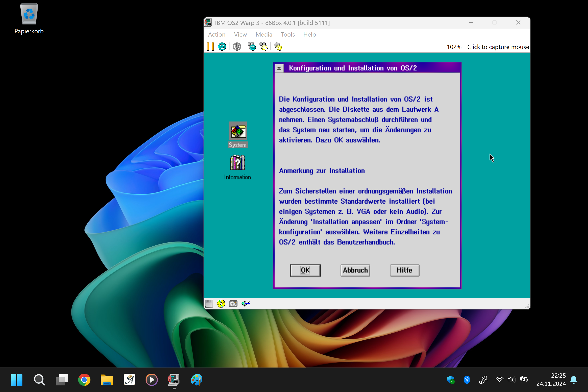Open Windows Security tray icon
Image resolution: width=588 pixels, height=392 pixels.
pos(451,380)
